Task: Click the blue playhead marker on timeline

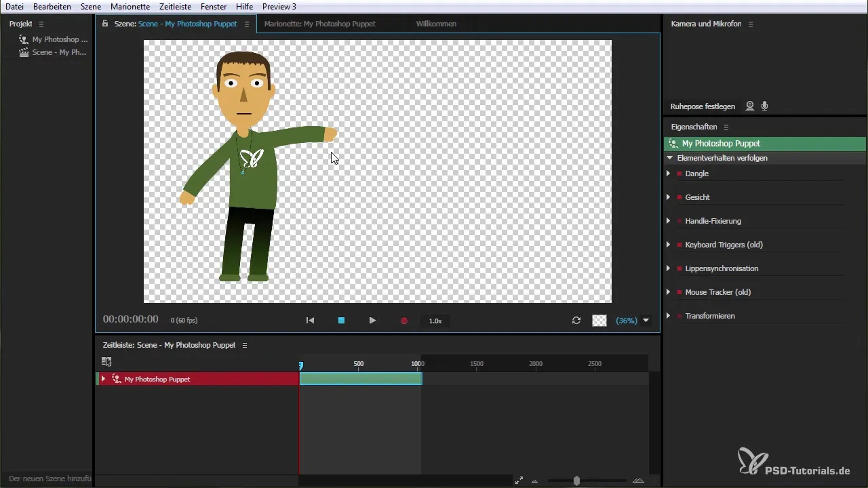Action: (301, 365)
